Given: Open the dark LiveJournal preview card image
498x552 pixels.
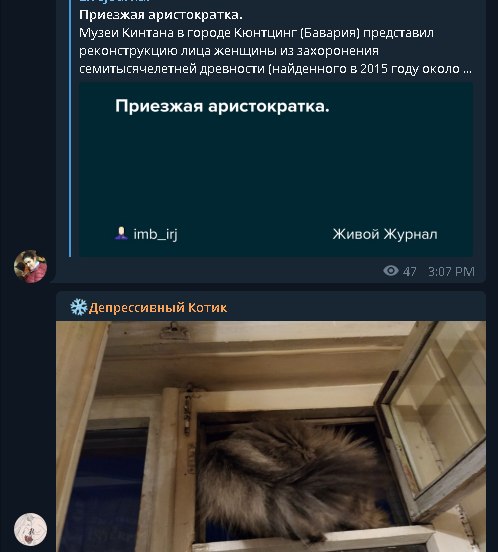Looking at the screenshot, I should [x=276, y=170].
